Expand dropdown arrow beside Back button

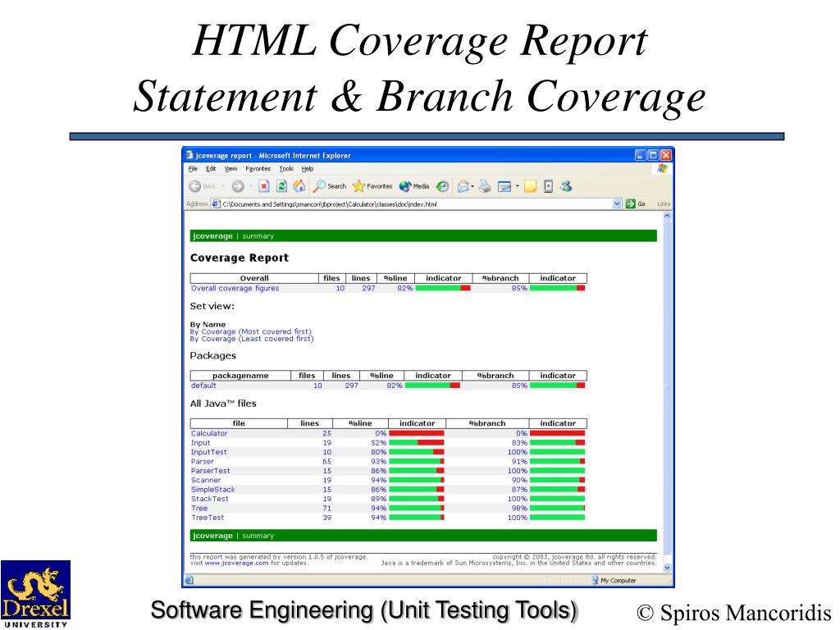point(222,186)
